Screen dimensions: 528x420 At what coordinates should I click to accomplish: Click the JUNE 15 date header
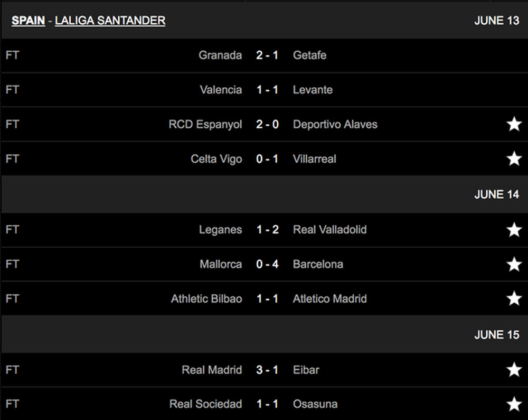(x=497, y=335)
